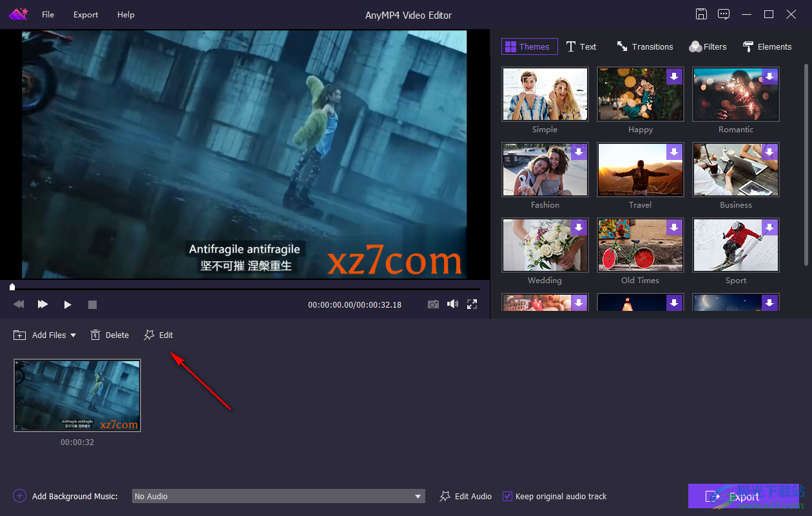Enter fullscreen preview mode
This screenshot has width=812, height=516.
(x=472, y=304)
